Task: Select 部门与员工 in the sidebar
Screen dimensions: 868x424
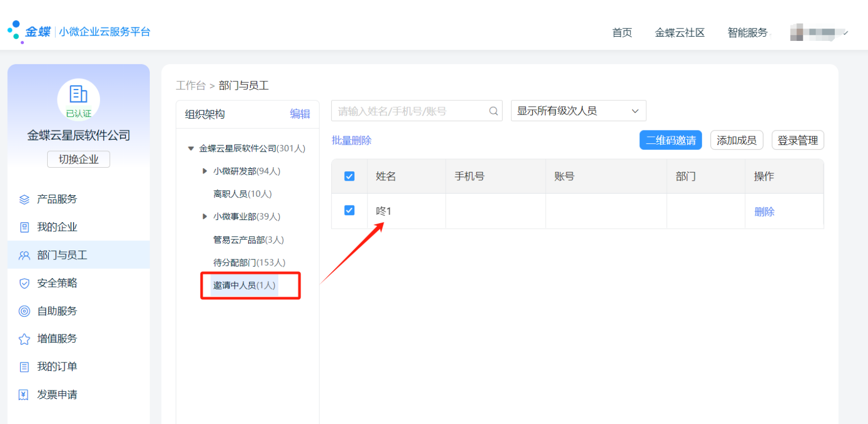Action: click(79, 255)
